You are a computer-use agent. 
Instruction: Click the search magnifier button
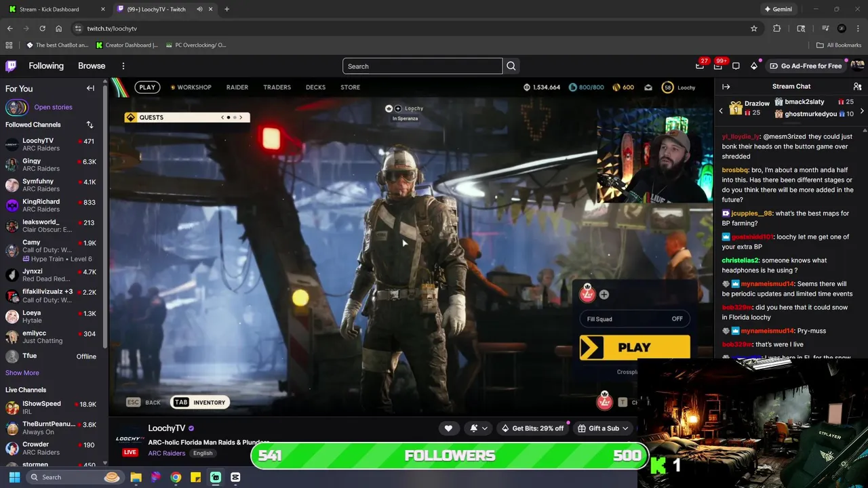pyautogui.click(x=511, y=66)
